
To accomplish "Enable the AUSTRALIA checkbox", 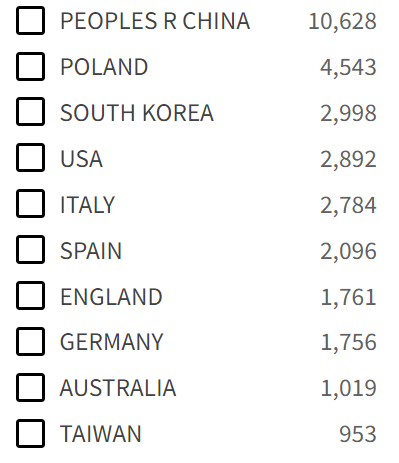I will (30, 388).
